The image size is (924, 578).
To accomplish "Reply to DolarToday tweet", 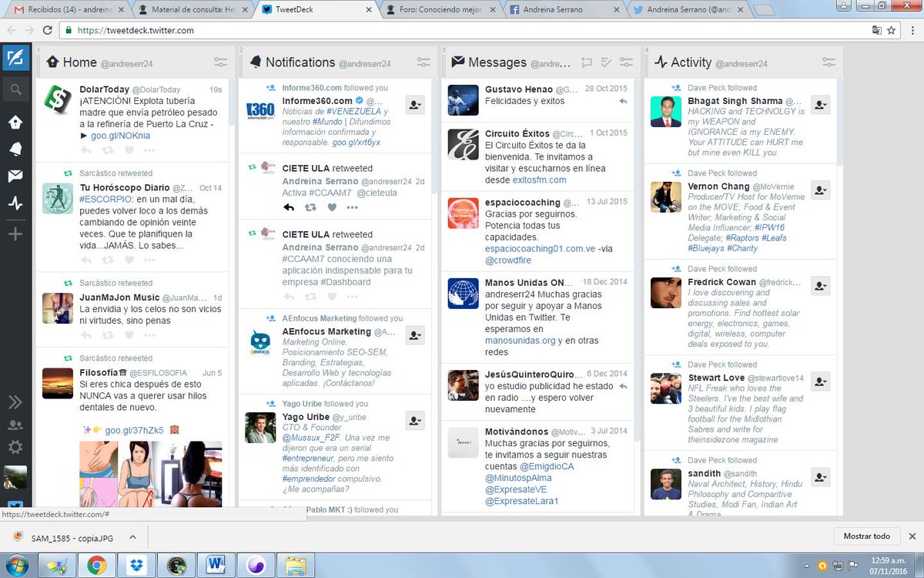I will pos(85,150).
